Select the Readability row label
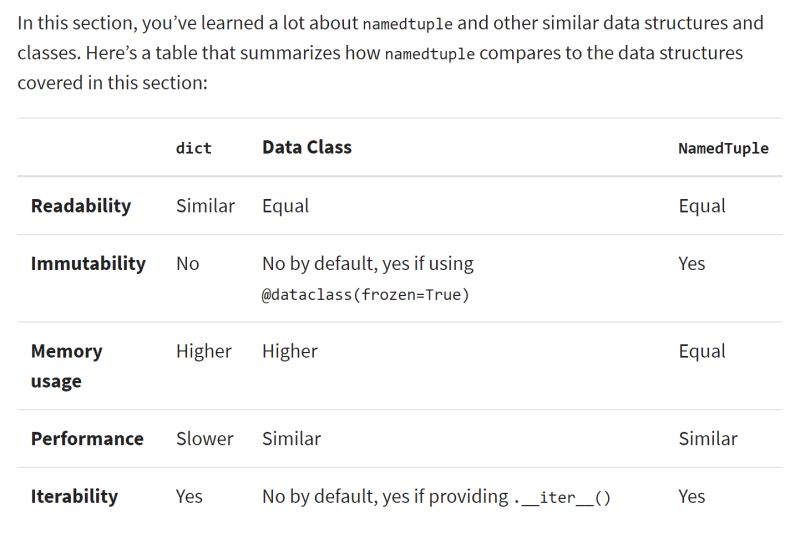 click(x=81, y=206)
